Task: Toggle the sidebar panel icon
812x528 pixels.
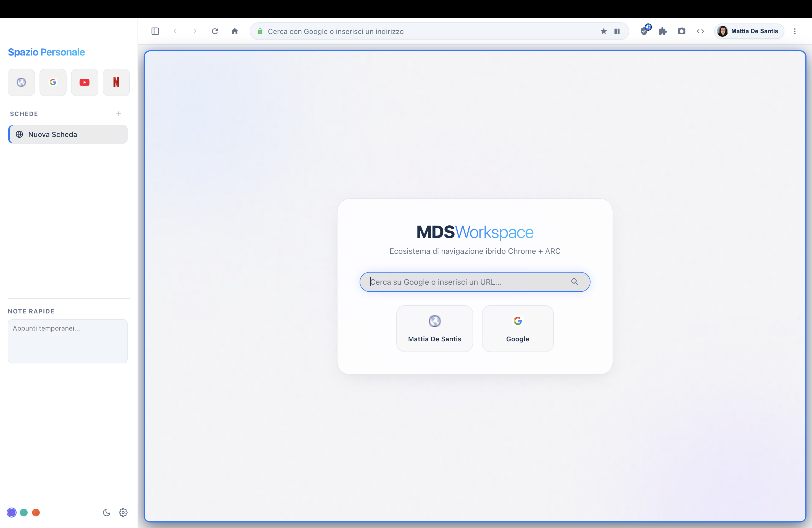Action: pyautogui.click(x=155, y=31)
